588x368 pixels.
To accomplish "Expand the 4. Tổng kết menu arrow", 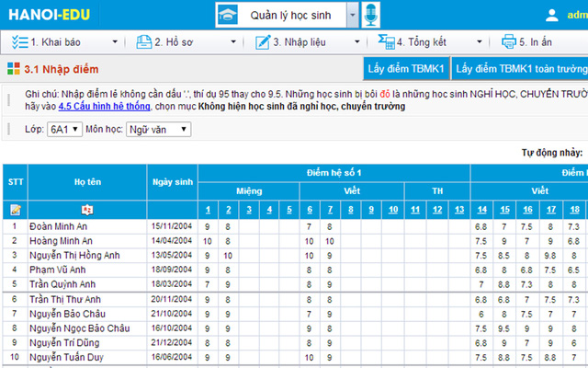I will (480, 42).
